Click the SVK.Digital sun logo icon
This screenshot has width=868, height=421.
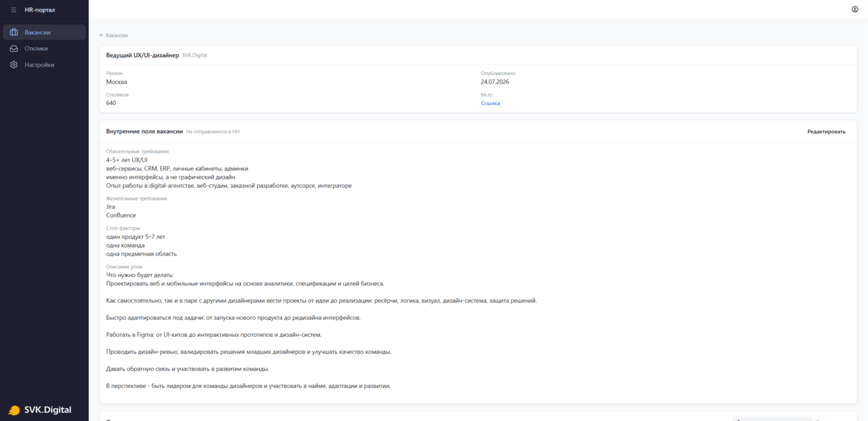coord(14,411)
